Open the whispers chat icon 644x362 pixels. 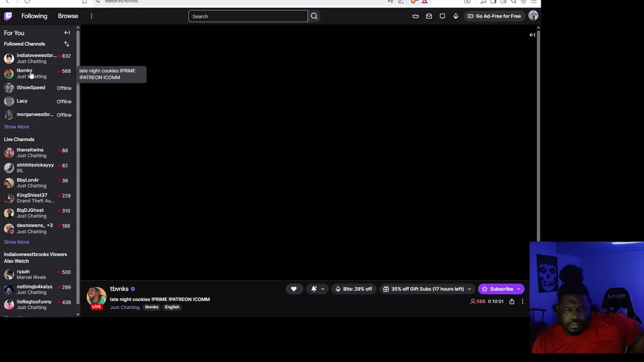point(442,16)
